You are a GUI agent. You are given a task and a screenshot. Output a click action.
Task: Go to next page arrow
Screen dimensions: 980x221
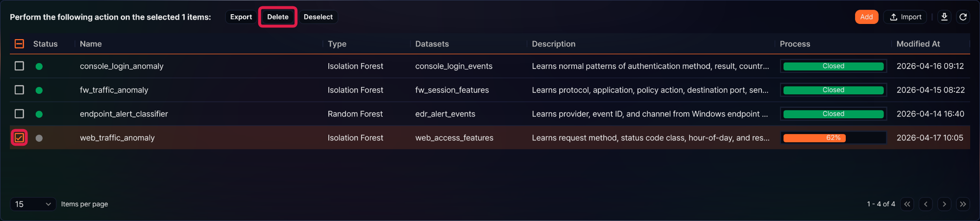coord(944,204)
